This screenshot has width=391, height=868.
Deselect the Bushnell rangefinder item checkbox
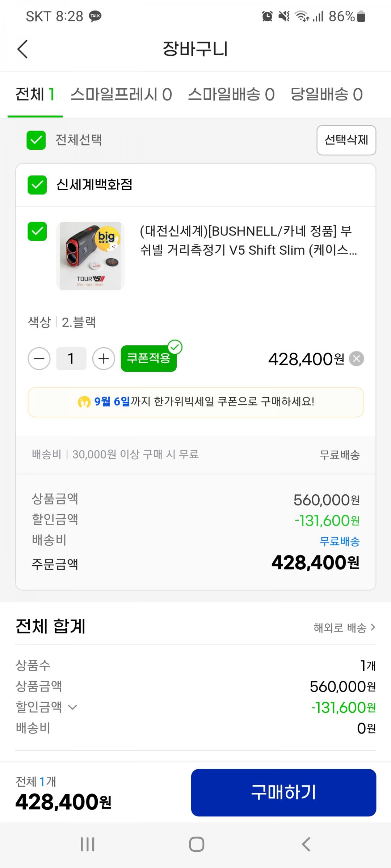click(37, 231)
